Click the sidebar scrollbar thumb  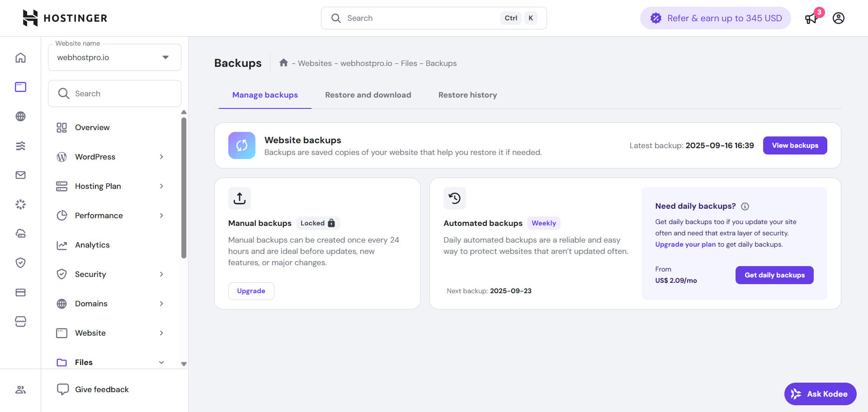coord(184,188)
